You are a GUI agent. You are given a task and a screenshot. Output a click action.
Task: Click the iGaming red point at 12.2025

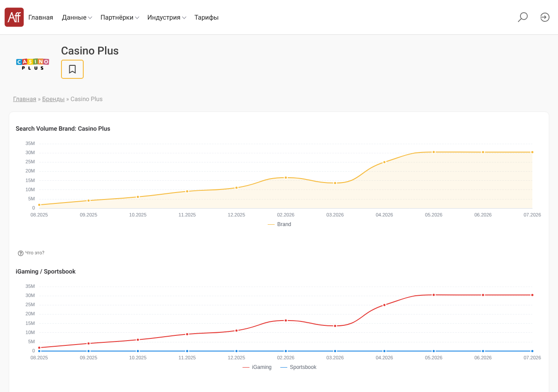[237, 331]
